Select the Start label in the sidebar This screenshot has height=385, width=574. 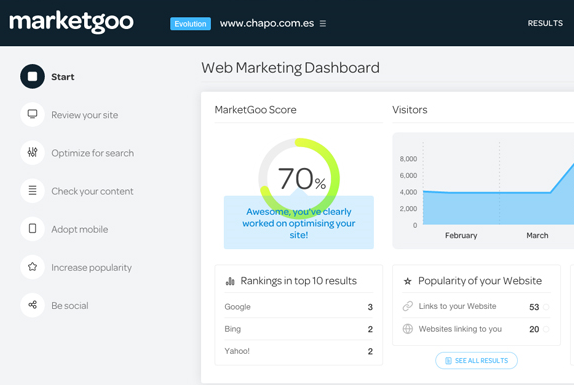coord(63,77)
